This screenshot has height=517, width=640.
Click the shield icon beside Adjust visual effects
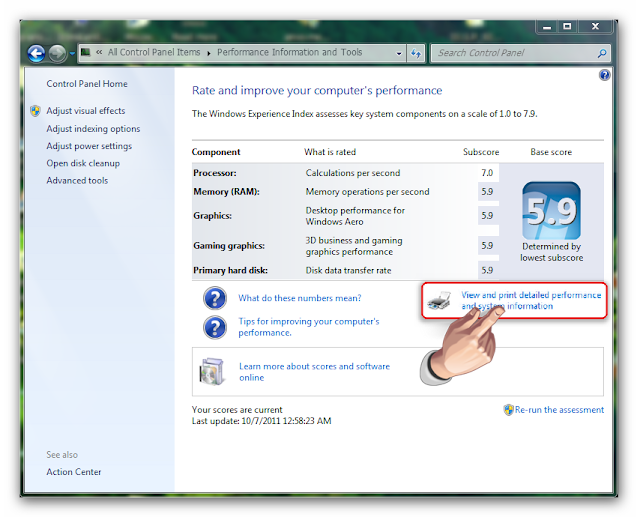tap(36, 111)
